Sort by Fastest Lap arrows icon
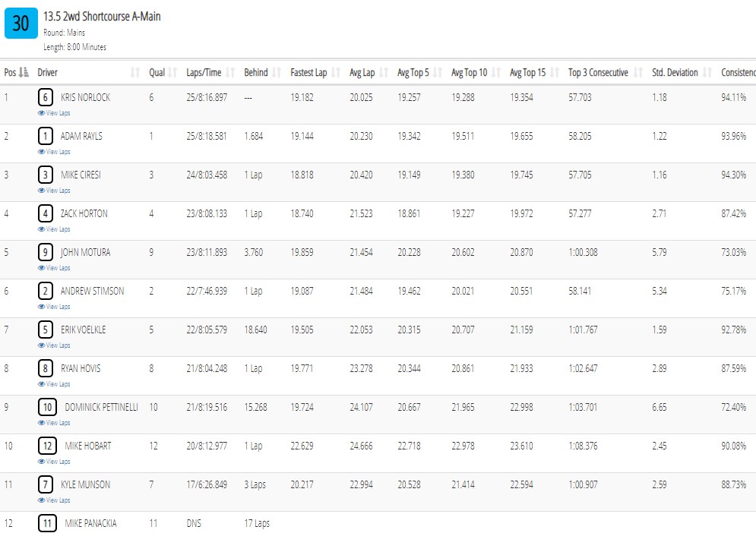Screen dimensions: 756x533 [x=336, y=73]
